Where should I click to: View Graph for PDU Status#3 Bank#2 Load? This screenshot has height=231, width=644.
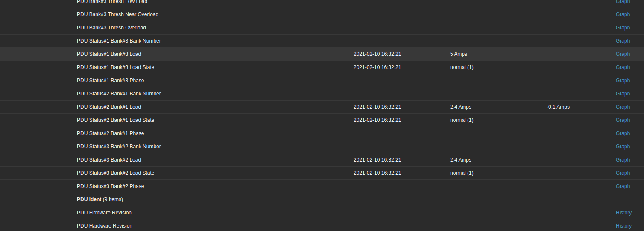point(623,160)
